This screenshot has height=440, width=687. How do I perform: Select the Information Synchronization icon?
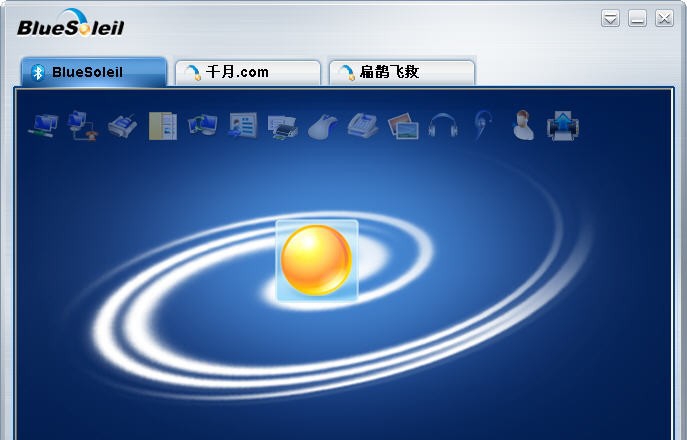click(x=202, y=125)
